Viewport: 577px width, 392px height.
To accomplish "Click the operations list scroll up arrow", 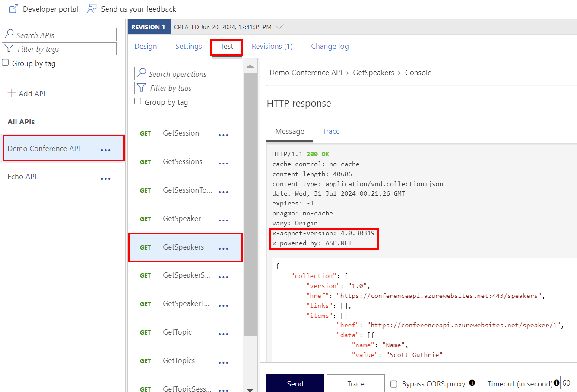I will tap(250, 66).
